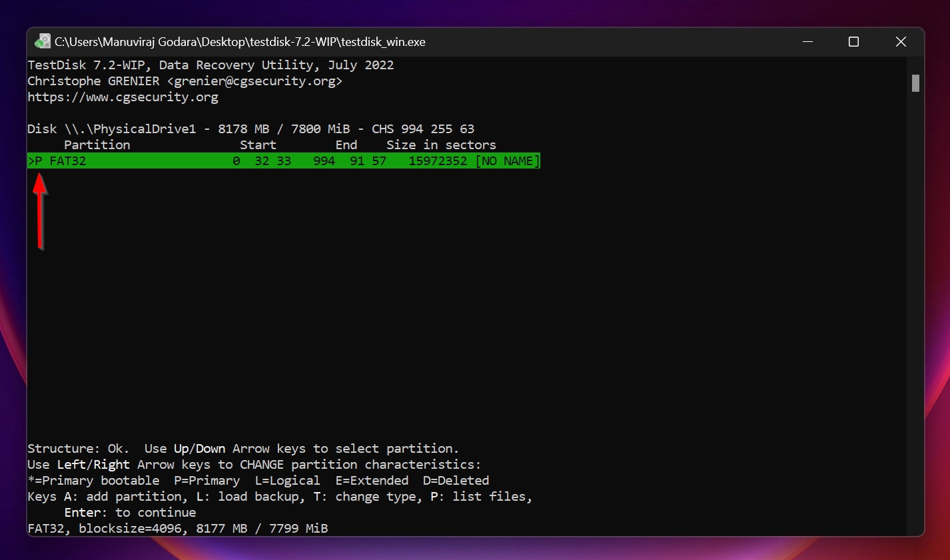
Task: Click the '*=Primary bootable' legend entry
Action: (93, 480)
